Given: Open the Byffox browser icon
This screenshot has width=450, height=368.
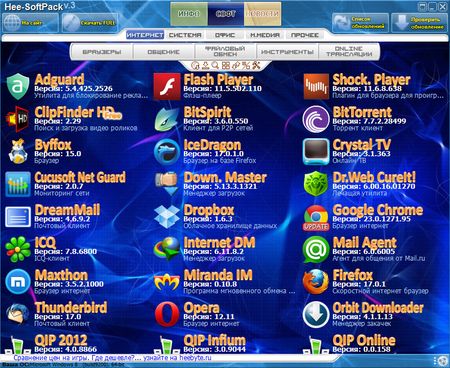Looking at the screenshot, I should [18, 152].
